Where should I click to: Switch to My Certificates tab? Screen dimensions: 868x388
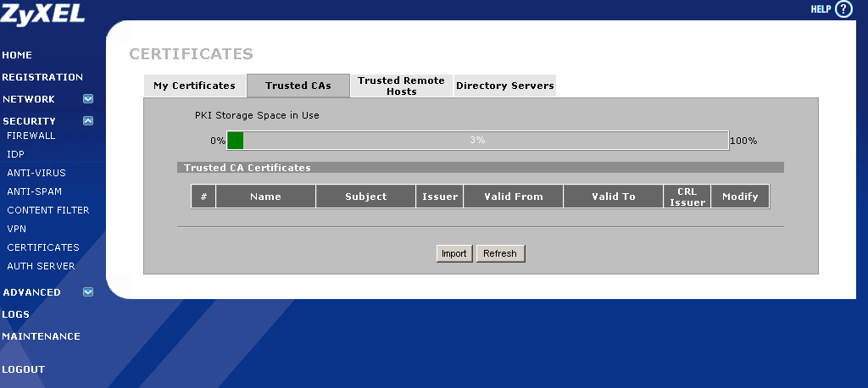tap(194, 86)
